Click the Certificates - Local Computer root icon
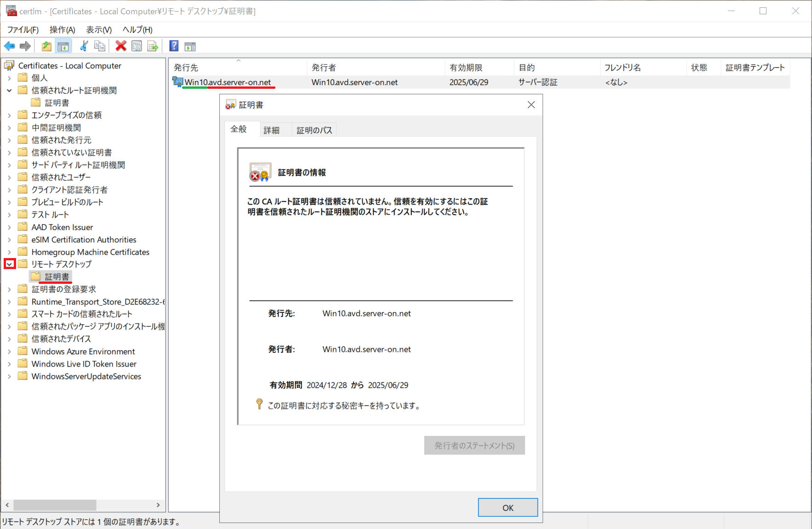Viewport: 812px width, 529px height. tap(9, 66)
